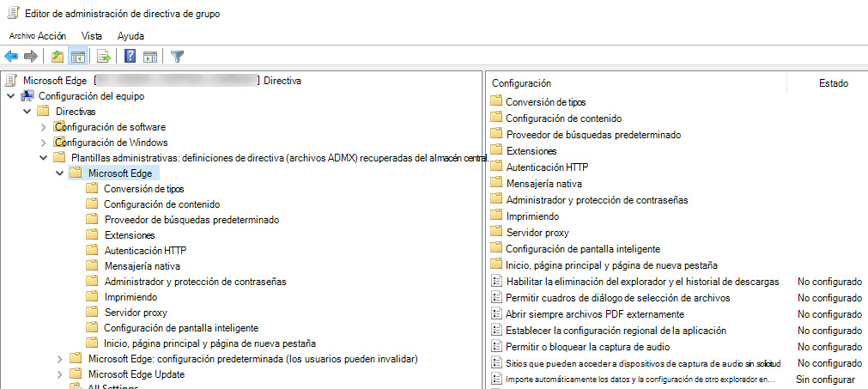The width and height of the screenshot is (868, 389).
Task: Open the Ayuda menu
Action: tap(131, 36)
